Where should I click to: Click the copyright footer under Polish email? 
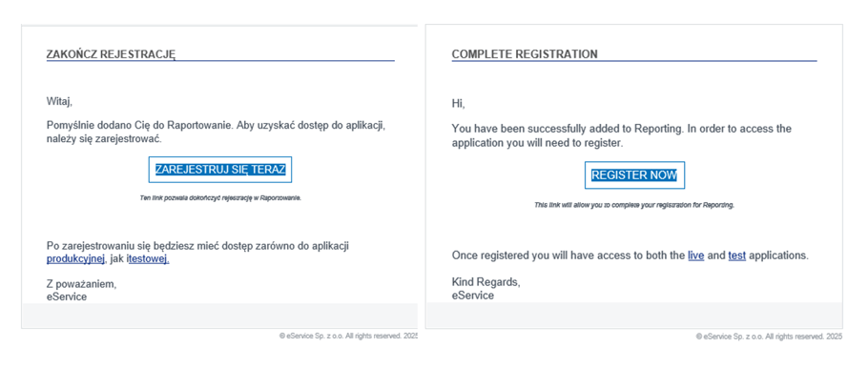pyautogui.click(x=348, y=336)
